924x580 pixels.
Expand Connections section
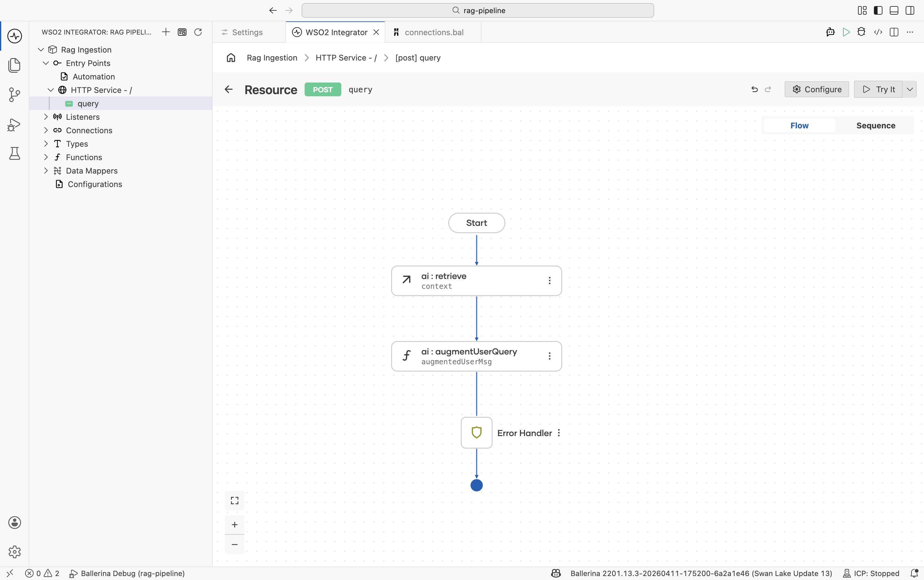(x=46, y=130)
